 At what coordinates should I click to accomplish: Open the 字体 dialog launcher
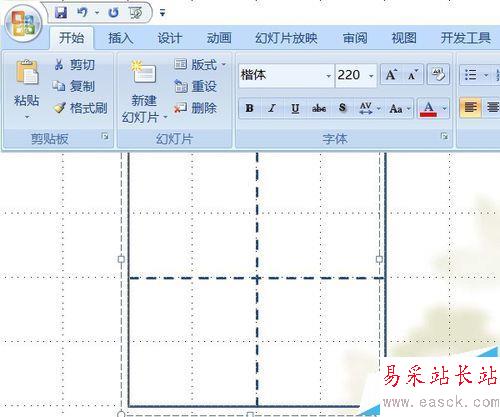[x=444, y=136]
